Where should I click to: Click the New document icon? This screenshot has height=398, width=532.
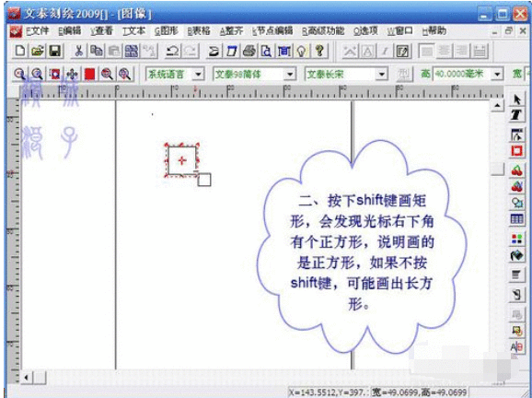tap(20, 51)
